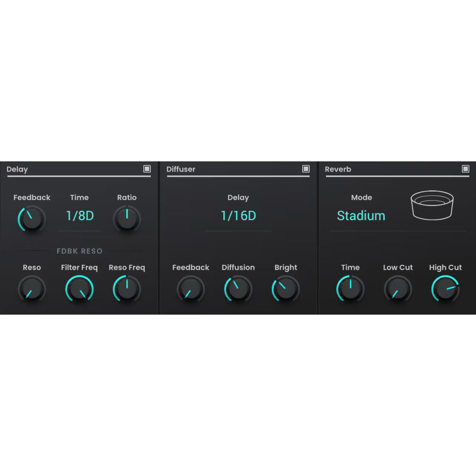Image resolution: width=476 pixels, height=476 pixels.
Task: Open the 1/16D diffuser delay selector
Action: 238,216
